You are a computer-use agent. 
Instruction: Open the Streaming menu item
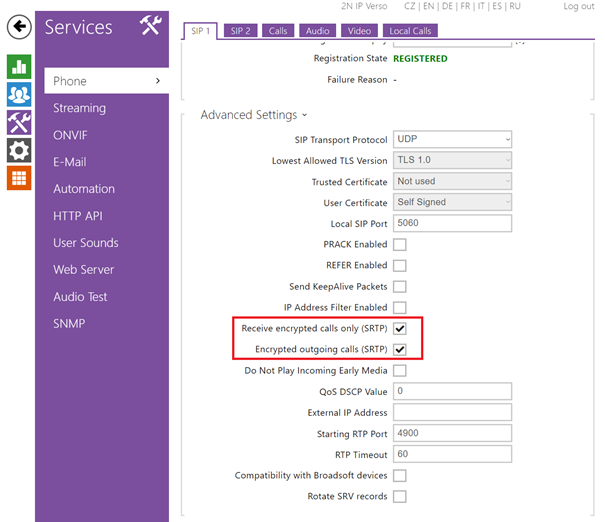pos(80,108)
